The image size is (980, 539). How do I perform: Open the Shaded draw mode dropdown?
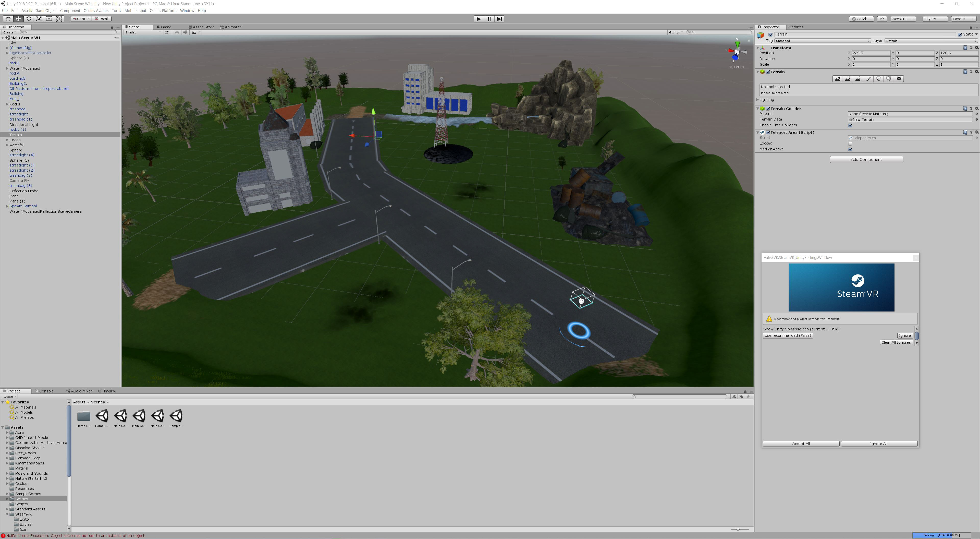pos(143,32)
